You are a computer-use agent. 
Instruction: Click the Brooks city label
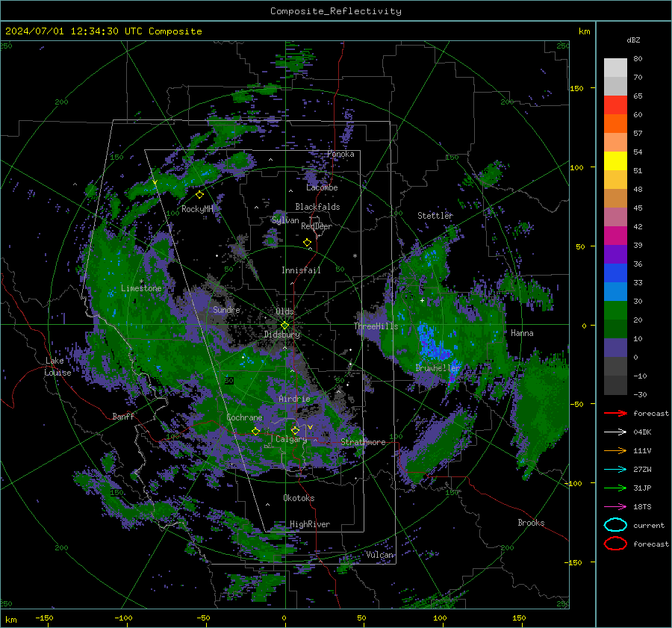point(531,523)
